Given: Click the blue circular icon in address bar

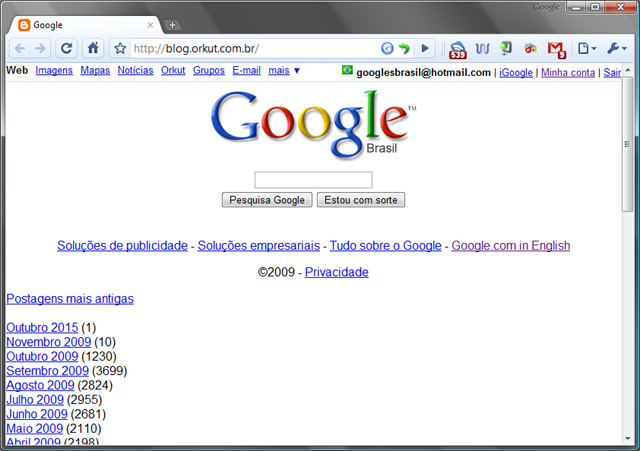Looking at the screenshot, I should pyautogui.click(x=387, y=49).
